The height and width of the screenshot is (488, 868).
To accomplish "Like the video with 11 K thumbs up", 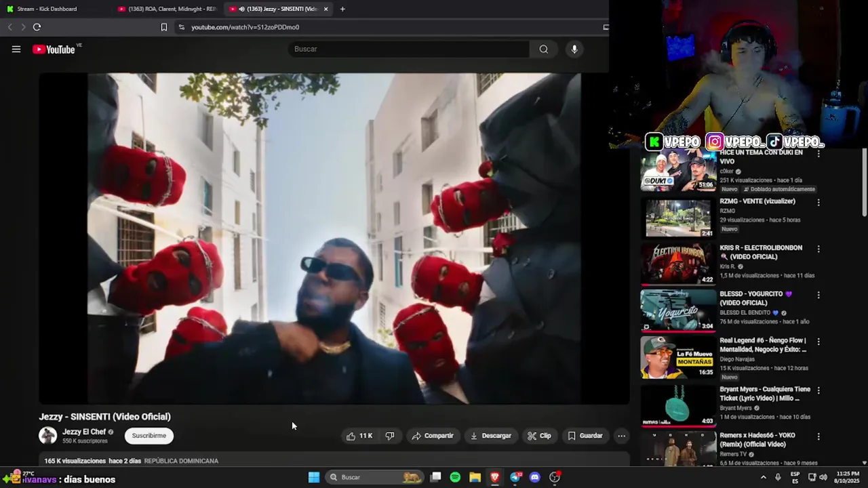I will click(359, 436).
